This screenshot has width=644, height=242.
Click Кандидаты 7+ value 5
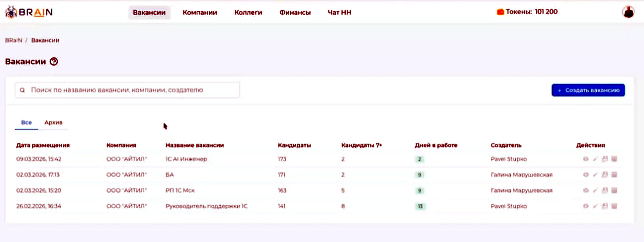click(x=343, y=190)
